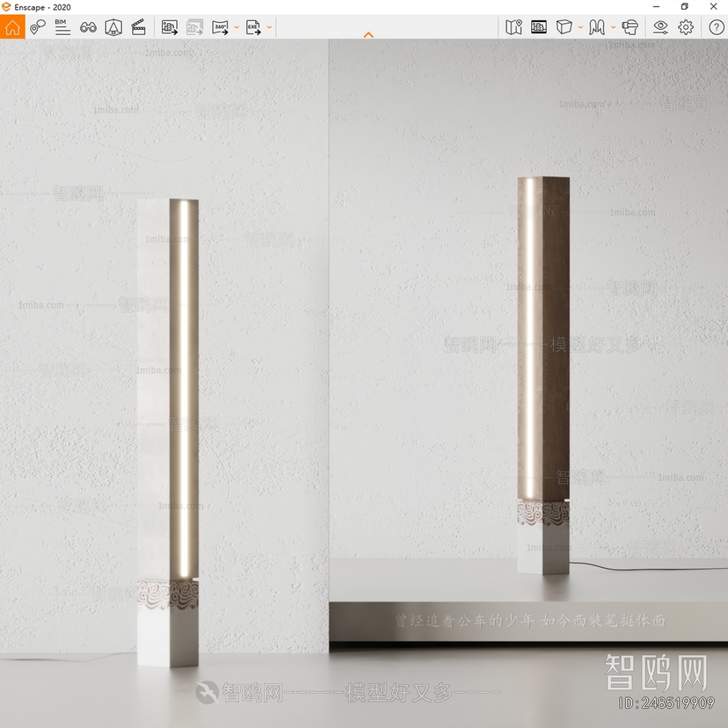Enable VR headset mode
The image size is (728, 728).
click(x=630, y=27)
